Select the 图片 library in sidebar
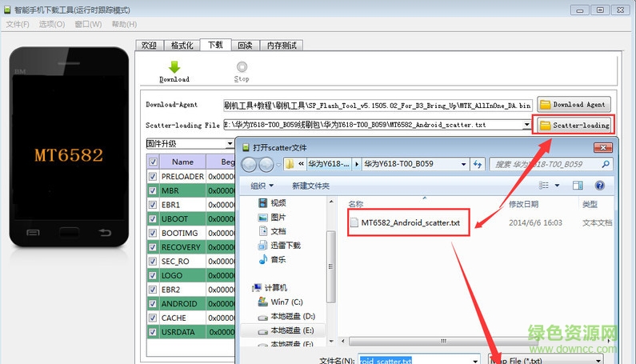Image resolution: width=636 pixels, height=364 pixels. tap(272, 217)
